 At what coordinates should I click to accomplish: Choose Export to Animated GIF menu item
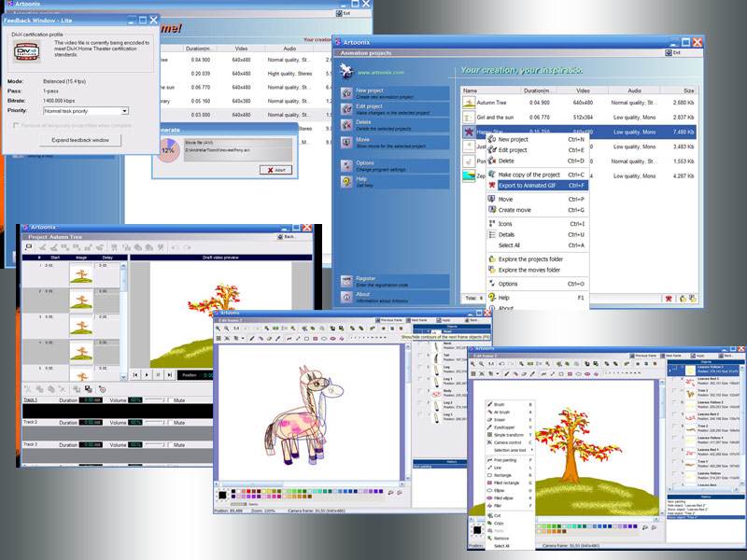coord(538,185)
